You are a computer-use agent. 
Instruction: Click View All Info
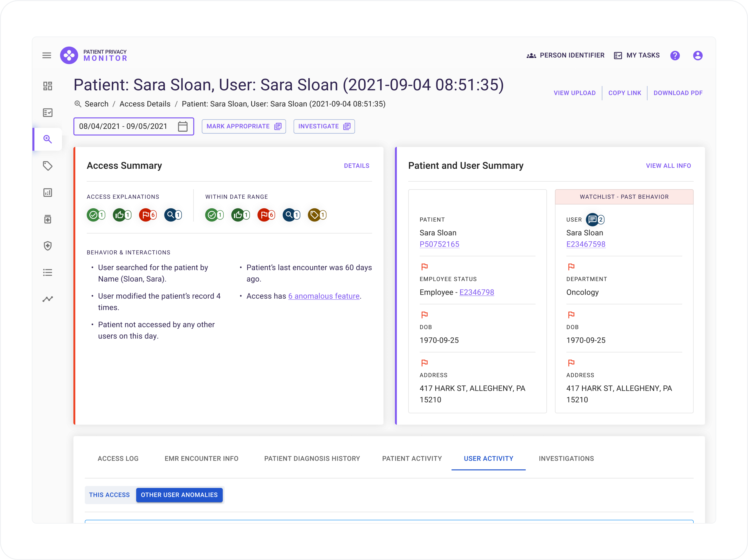[668, 166]
